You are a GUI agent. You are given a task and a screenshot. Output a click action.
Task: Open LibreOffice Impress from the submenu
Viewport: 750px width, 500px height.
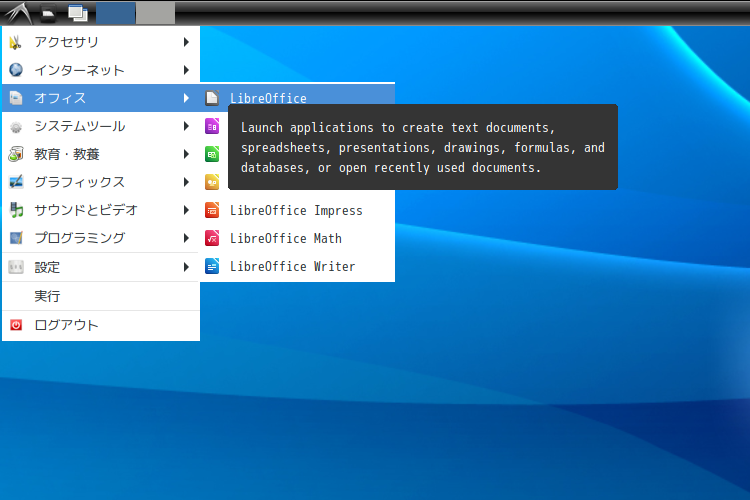pyautogui.click(x=298, y=210)
